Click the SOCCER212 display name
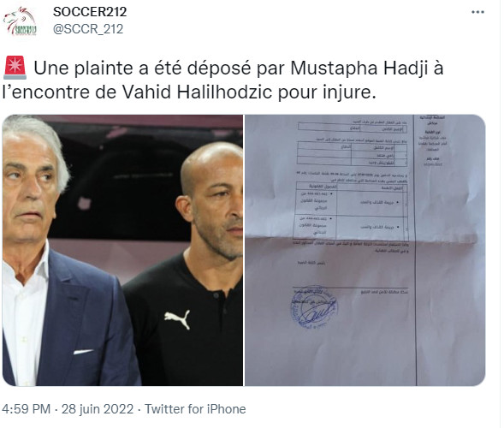 point(90,12)
